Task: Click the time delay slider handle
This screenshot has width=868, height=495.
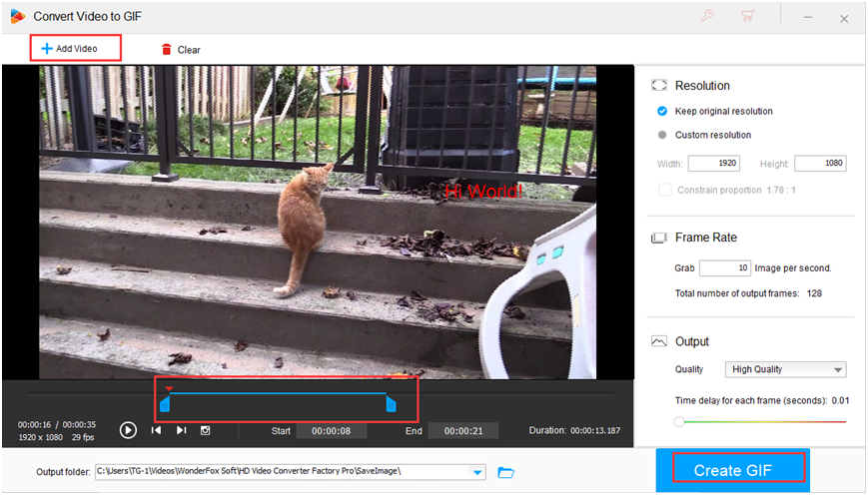Action: click(679, 421)
